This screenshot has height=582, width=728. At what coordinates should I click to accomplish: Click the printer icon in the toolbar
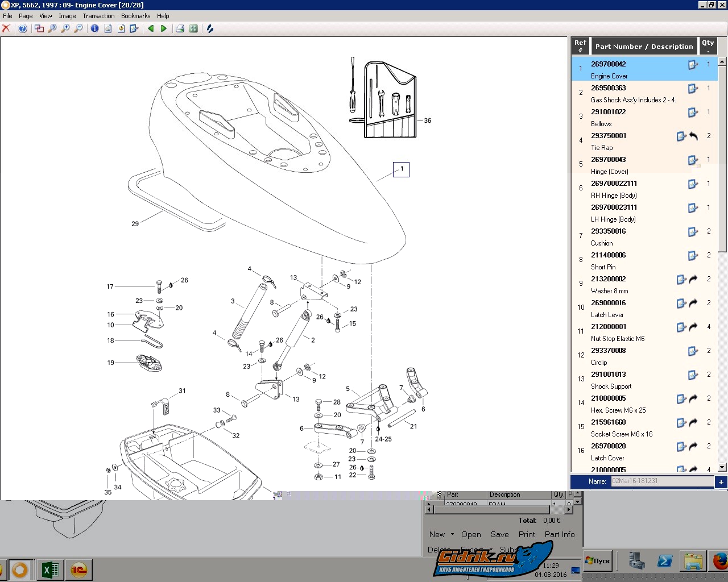pyautogui.click(x=180, y=28)
